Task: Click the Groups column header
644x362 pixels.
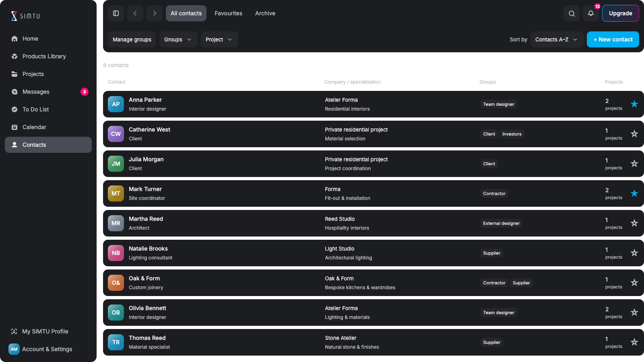Action: (488, 82)
